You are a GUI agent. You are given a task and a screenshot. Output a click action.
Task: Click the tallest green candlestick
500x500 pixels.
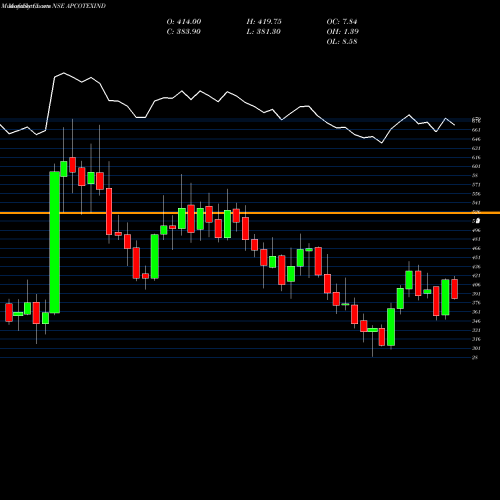tap(55, 242)
